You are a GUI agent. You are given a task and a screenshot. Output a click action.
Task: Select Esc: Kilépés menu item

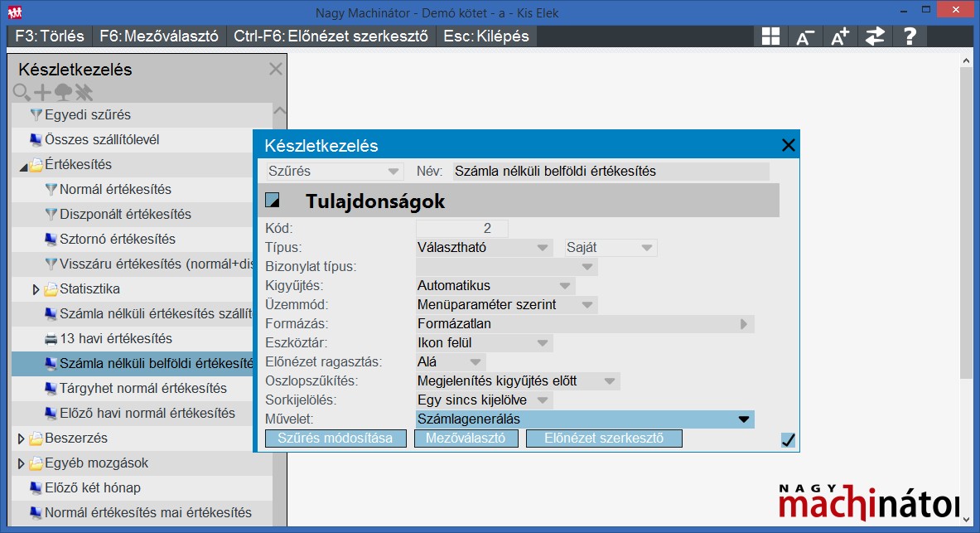[x=486, y=36]
